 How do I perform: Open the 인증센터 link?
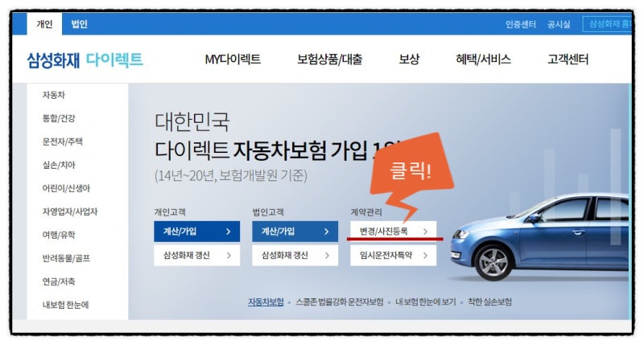tap(521, 24)
